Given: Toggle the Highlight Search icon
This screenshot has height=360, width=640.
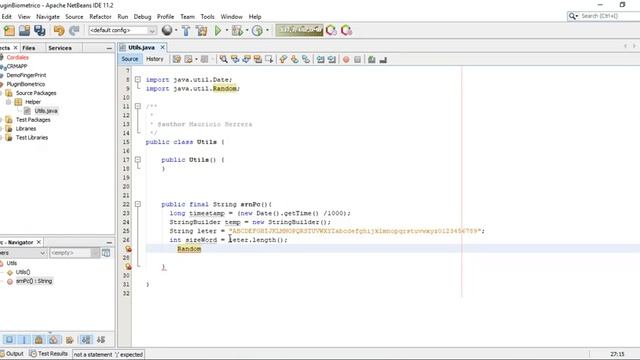Looking at the screenshot, I should (258, 60).
